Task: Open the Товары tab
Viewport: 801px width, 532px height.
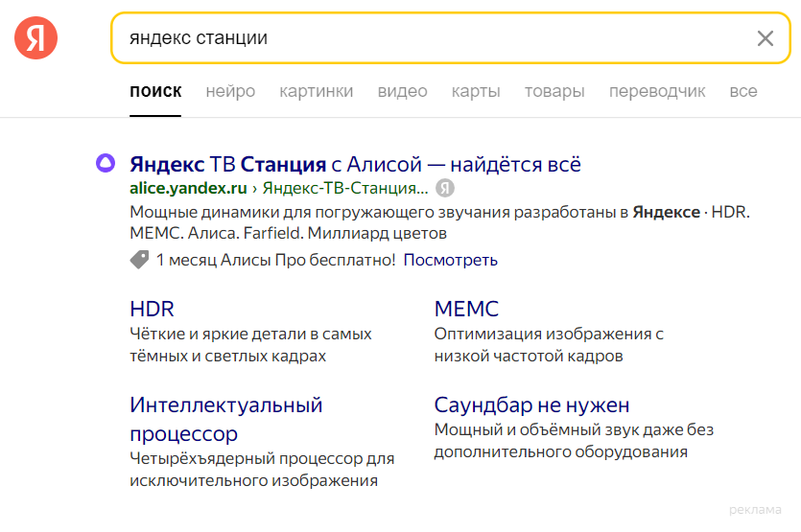Action: pyautogui.click(x=554, y=92)
